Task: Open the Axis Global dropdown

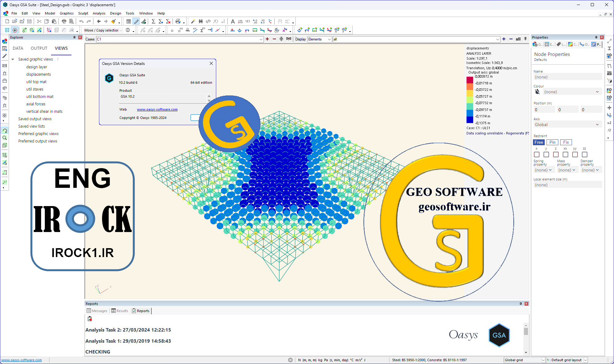Action: [568, 125]
